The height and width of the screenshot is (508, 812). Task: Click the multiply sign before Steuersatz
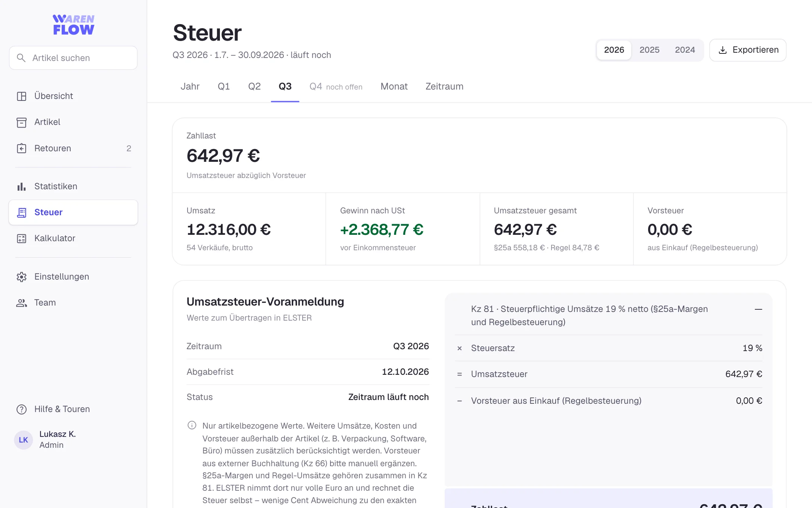coord(459,348)
